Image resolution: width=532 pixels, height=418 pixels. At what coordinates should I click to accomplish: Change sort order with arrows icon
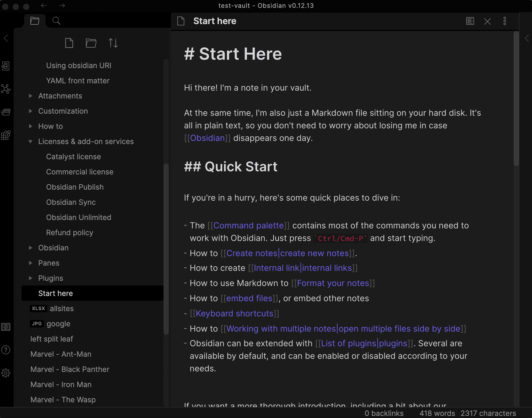tap(113, 43)
